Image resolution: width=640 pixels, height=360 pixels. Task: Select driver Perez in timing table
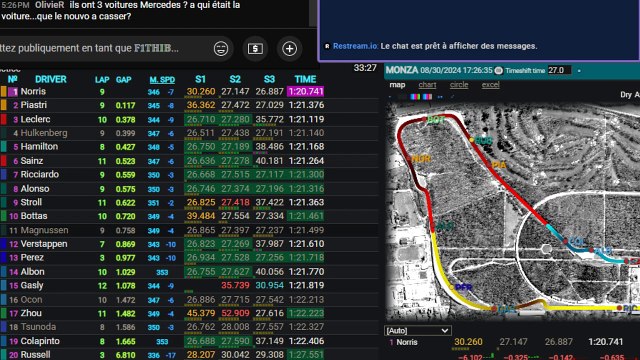(x=32, y=258)
